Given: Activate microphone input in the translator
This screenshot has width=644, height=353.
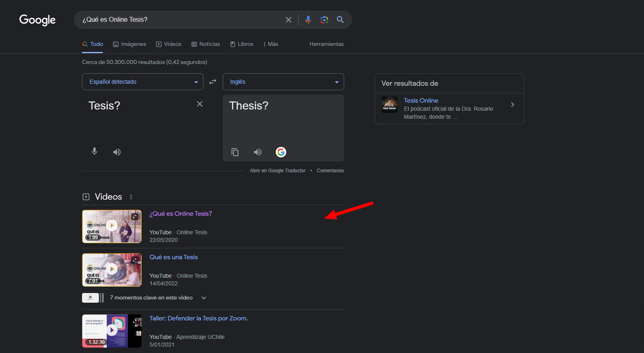Looking at the screenshot, I should (94, 152).
